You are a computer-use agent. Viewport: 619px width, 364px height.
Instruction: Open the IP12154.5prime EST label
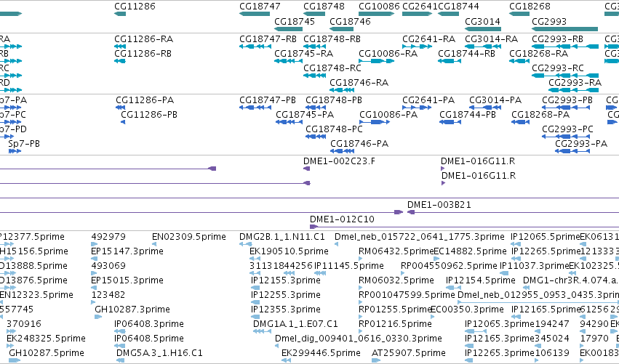[481, 280]
